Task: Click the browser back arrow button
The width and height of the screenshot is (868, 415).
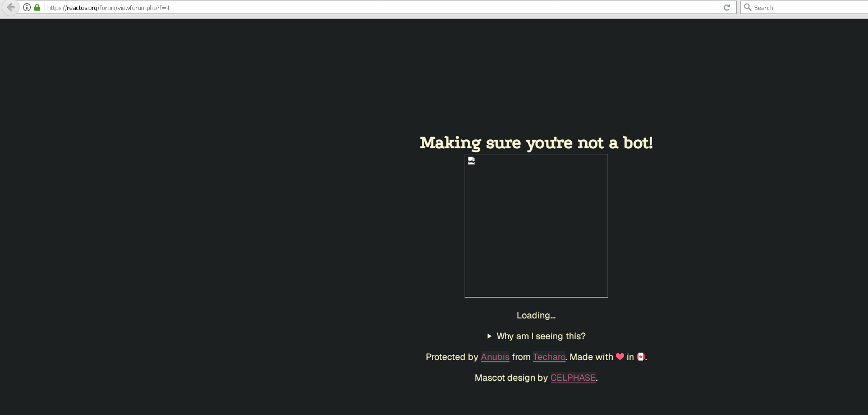Action: tap(10, 7)
